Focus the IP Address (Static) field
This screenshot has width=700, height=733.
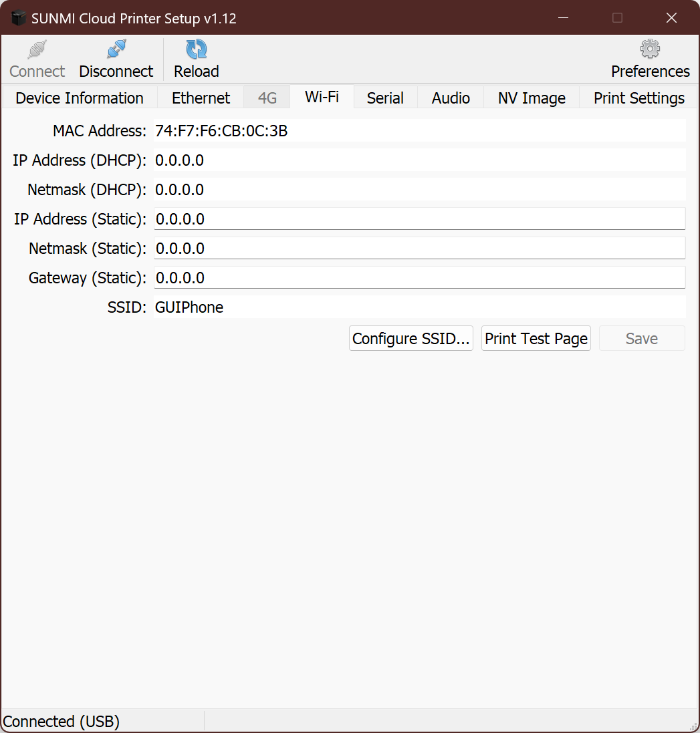(x=419, y=219)
